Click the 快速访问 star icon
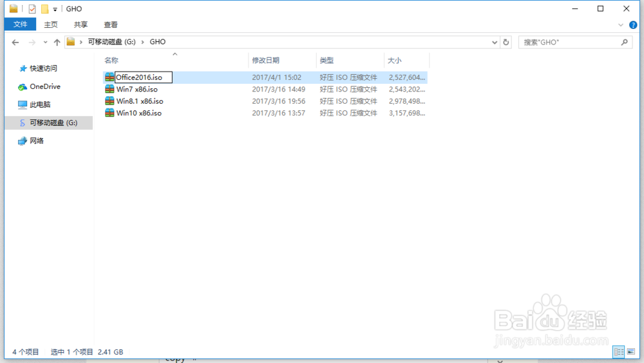 (x=23, y=68)
